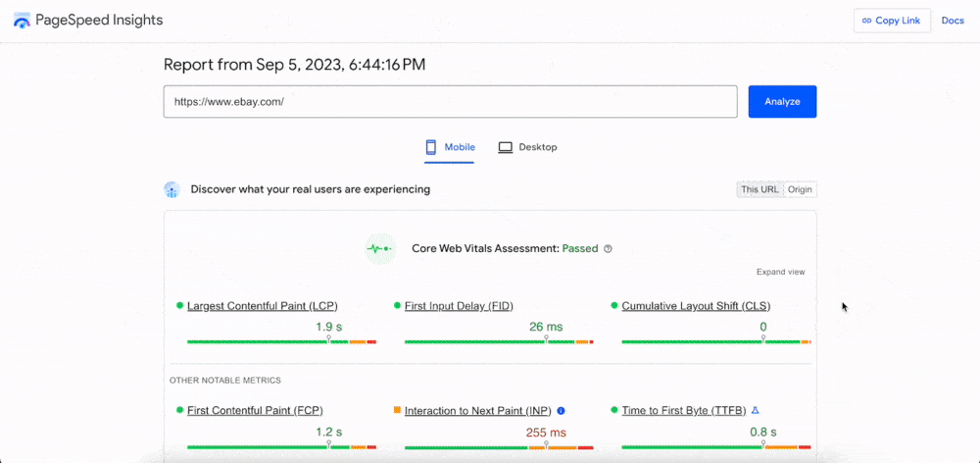Click the real users experience globe icon
This screenshot has width=980, height=463.
pos(172,189)
